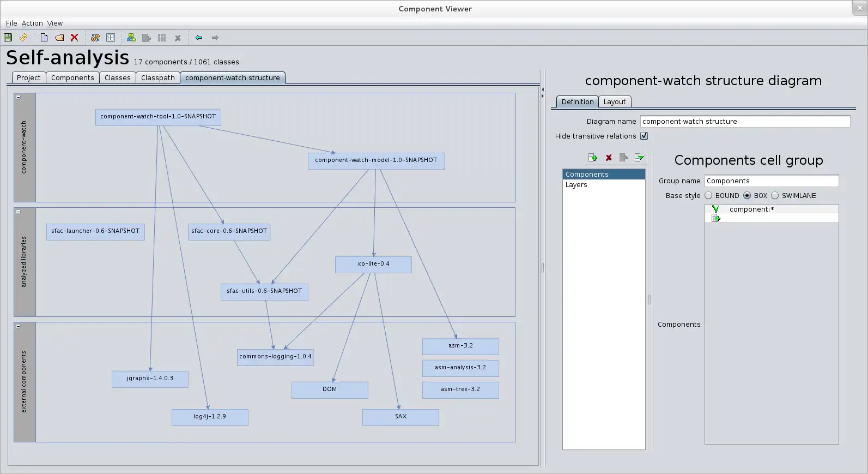Select the SAX node
This screenshot has width=868, height=474.
coord(400,417)
